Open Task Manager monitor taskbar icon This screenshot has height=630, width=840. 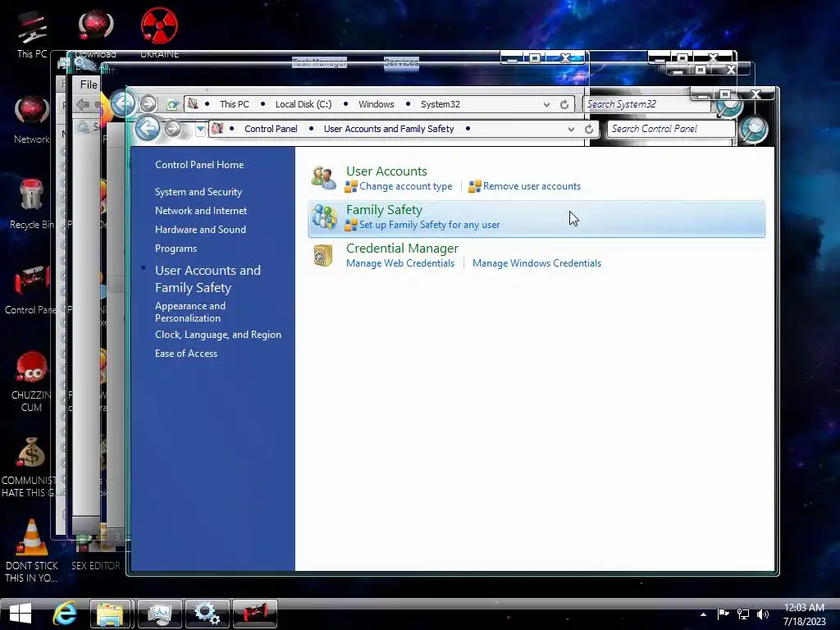click(x=160, y=614)
